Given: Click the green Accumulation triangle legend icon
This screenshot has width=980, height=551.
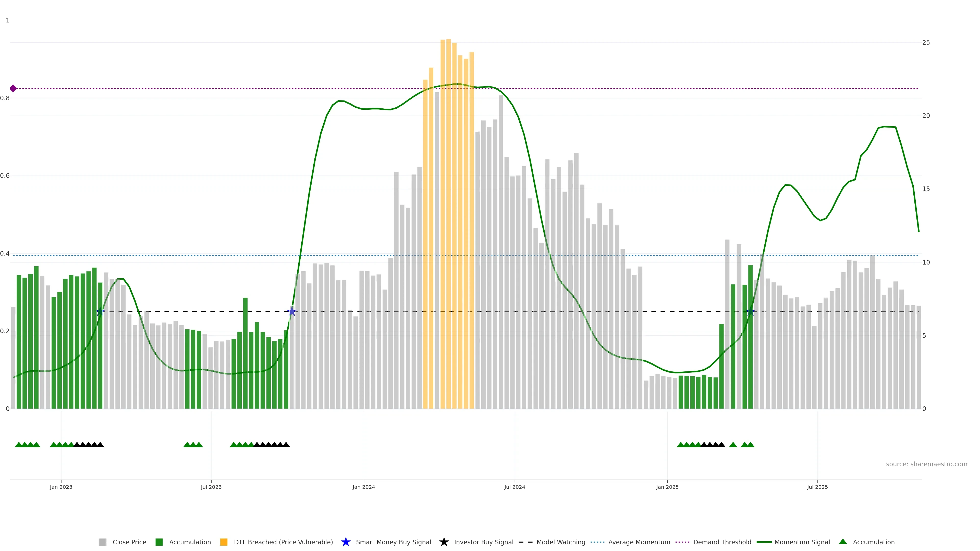Looking at the screenshot, I should (x=843, y=542).
